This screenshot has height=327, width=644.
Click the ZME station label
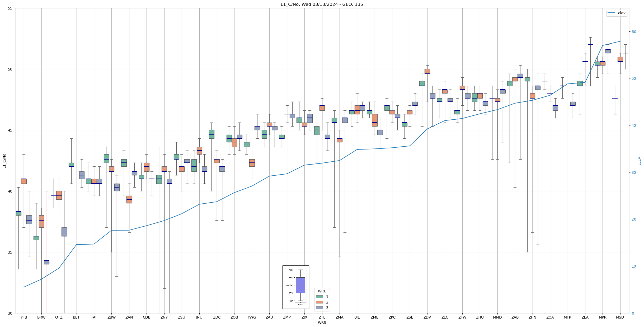[x=375, y=317]
